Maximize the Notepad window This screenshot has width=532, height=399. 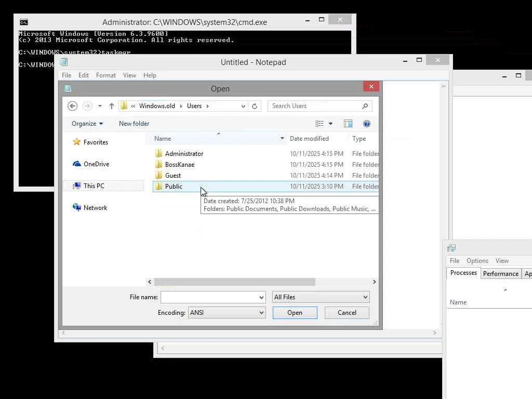click(x=419, y=60)
